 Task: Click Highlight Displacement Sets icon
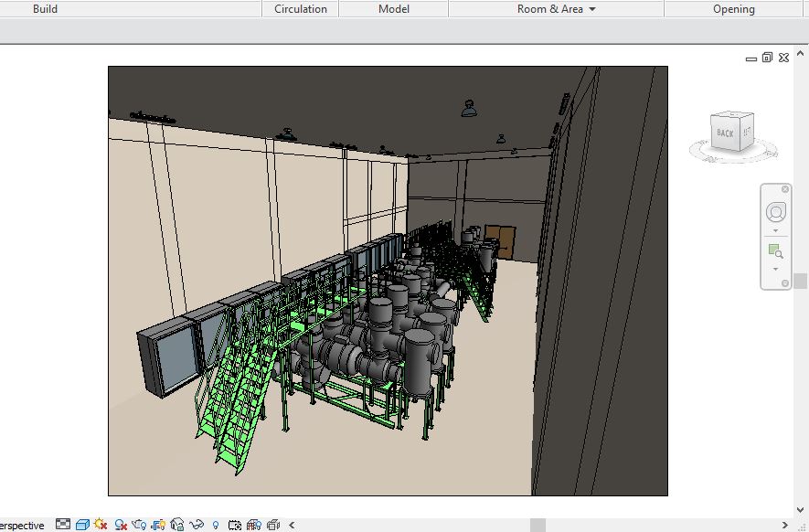pyautogui.click(x=273, y=525)
